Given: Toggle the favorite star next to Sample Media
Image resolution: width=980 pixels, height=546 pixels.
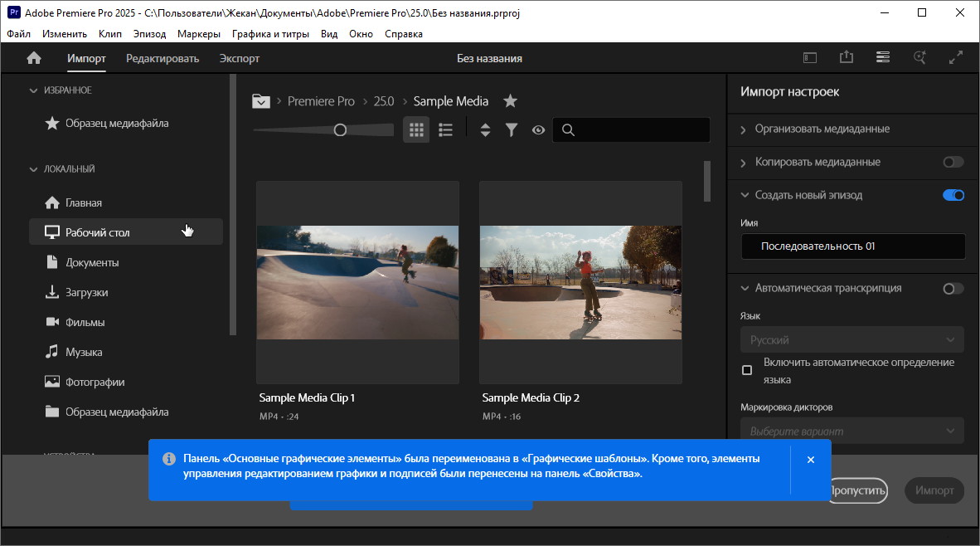Looking at the screenshot, I should (x=510, y=100).
